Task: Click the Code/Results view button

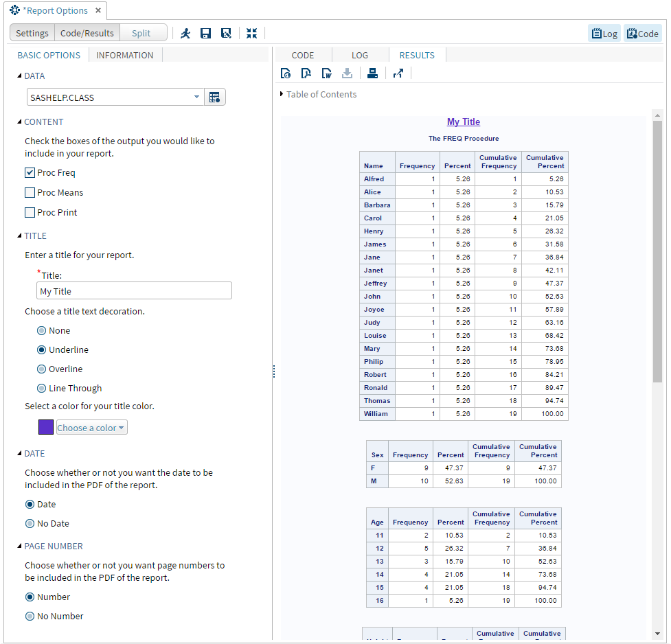Action: point(87,33)
